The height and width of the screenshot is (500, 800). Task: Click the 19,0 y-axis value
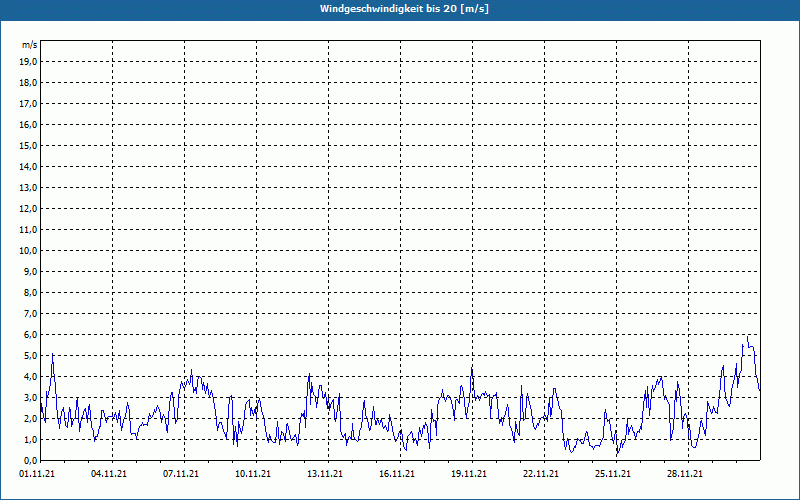[29, 62]
